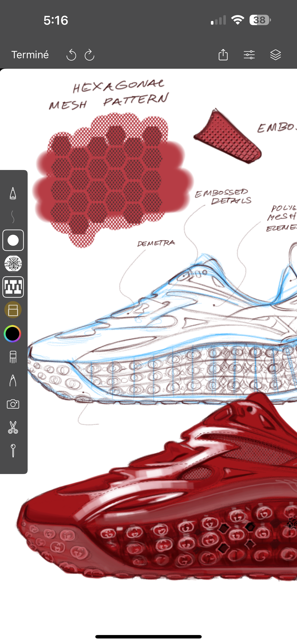This screenshot has height=644, width=297.
Task: Tap the HEXAGONAL MESH PATTERN handwritten label
Action: pyautogui.click(x=109, y=94)
